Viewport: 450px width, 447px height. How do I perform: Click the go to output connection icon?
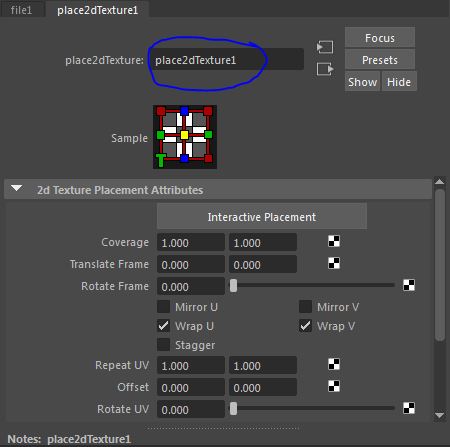[325, 69]
